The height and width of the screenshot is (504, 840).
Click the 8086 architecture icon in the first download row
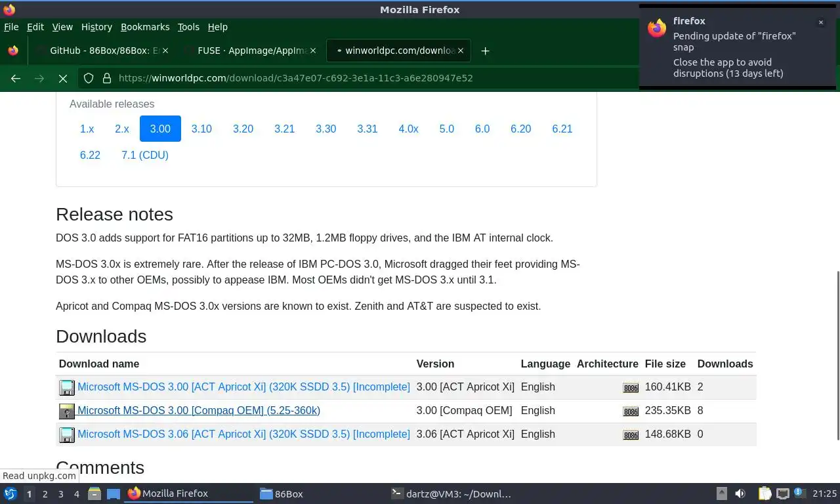point(631,388)
